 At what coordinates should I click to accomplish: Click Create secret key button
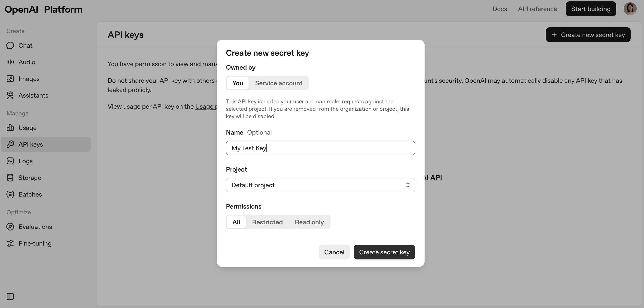384,252
